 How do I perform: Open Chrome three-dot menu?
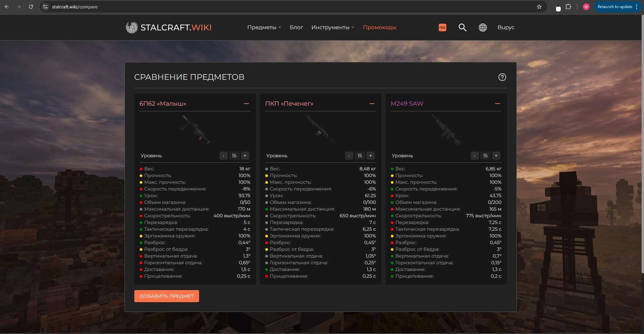[x=637, y=7]
